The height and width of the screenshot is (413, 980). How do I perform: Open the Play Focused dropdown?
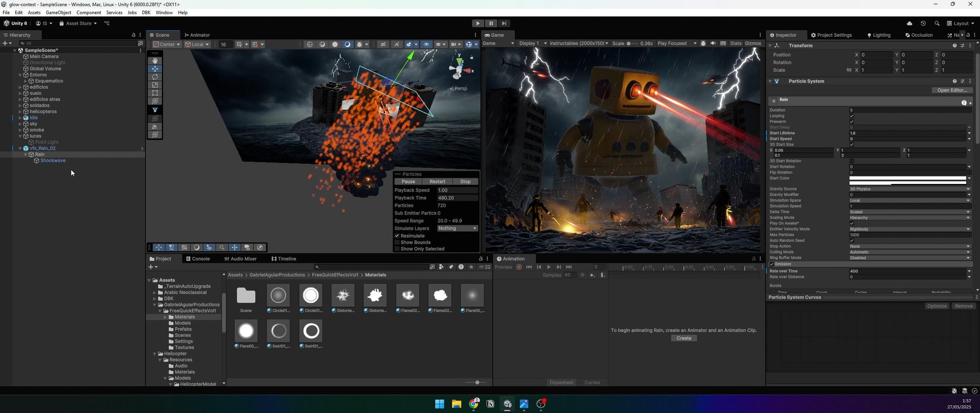[x=677, y=43]
